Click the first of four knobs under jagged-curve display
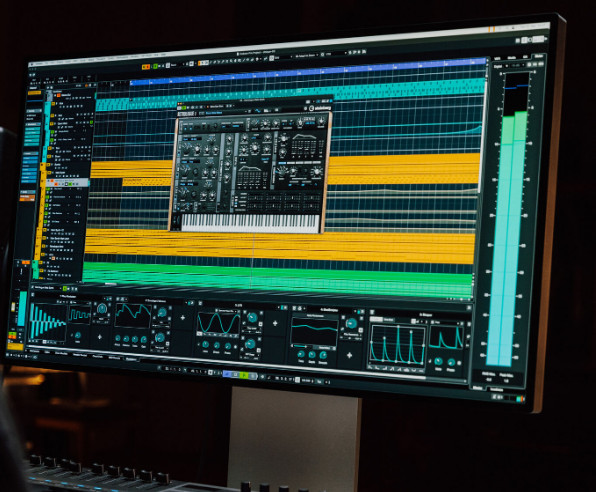Screen dimensions: 596x492 tap(118, 338)
